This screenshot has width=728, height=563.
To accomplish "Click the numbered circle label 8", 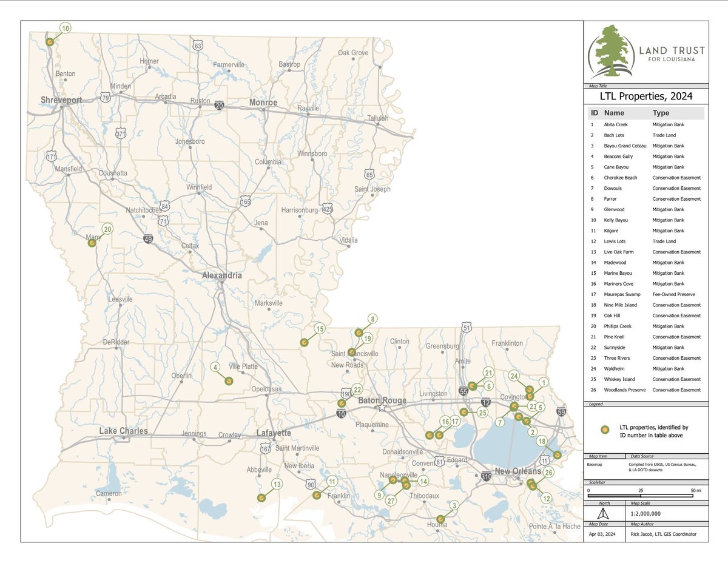I will 373,319.
